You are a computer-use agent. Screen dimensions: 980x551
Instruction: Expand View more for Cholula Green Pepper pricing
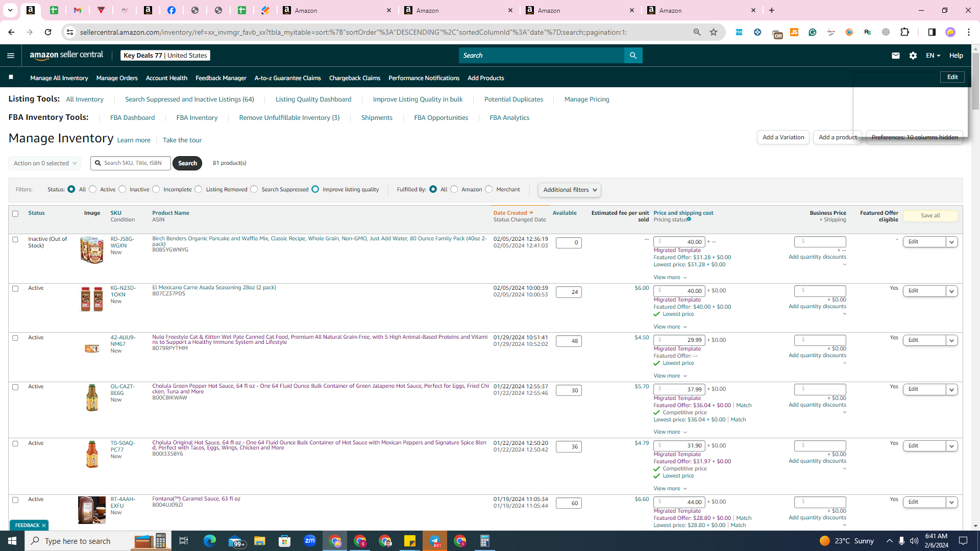[671, 432]
